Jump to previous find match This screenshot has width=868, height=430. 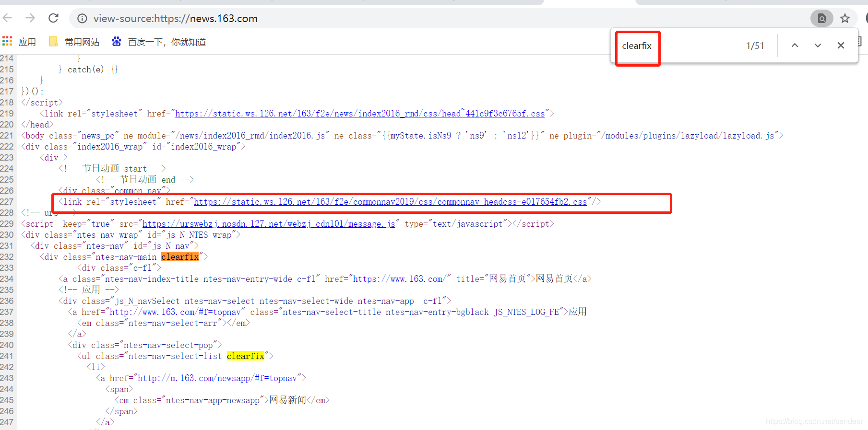click(x=795, y=46)
